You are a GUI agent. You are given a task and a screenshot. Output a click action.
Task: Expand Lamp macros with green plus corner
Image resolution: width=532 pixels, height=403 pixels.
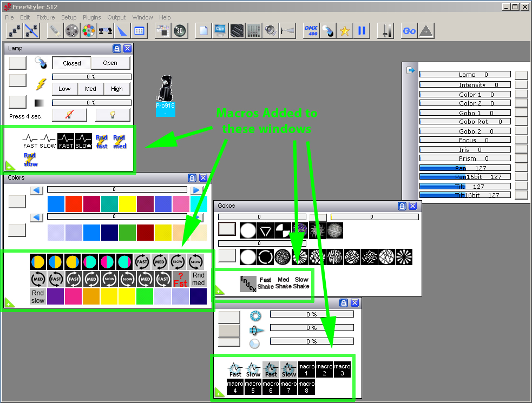[x=10, y=165]
